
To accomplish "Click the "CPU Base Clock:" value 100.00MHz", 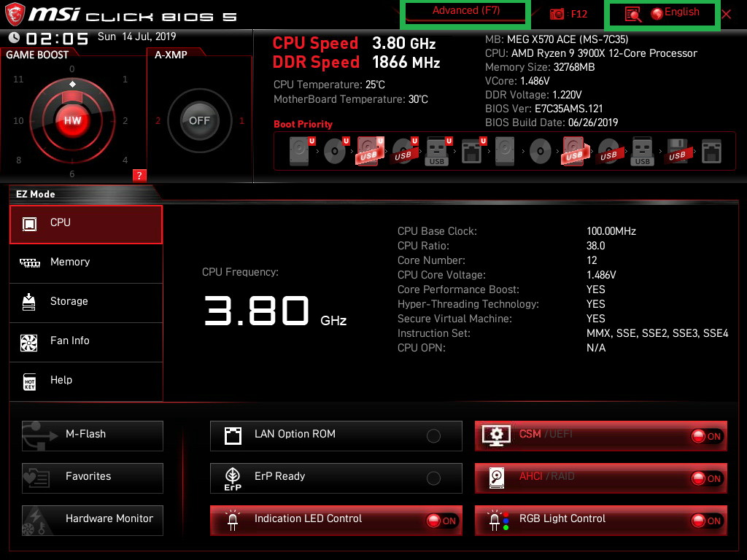I will point(611,231).
